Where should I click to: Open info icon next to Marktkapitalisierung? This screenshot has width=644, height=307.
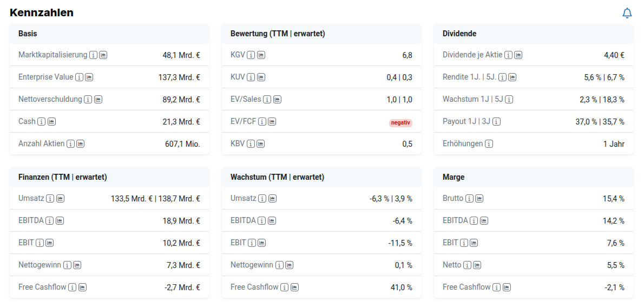(x=93, y=55)
